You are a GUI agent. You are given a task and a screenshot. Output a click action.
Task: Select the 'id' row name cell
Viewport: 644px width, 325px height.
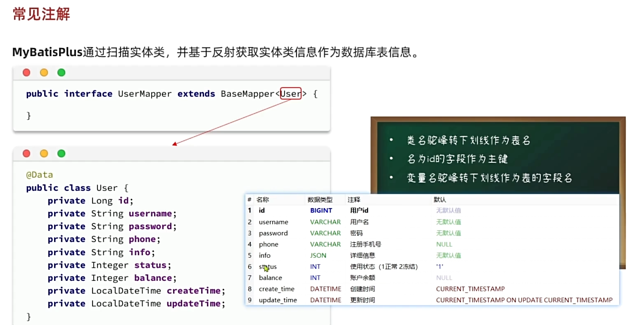(x=262, y=210)
